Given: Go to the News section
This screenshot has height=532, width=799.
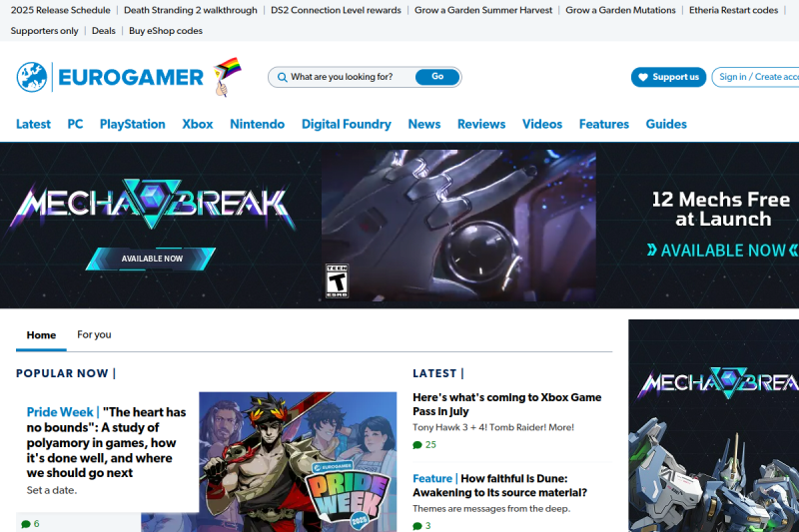Looking at the screenshot, I should pos(424,124).
